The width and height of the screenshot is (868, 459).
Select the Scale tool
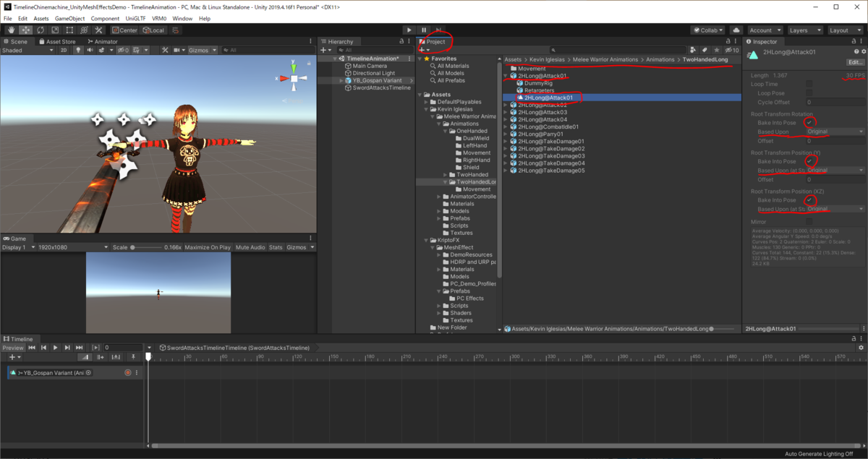[55, 30]
